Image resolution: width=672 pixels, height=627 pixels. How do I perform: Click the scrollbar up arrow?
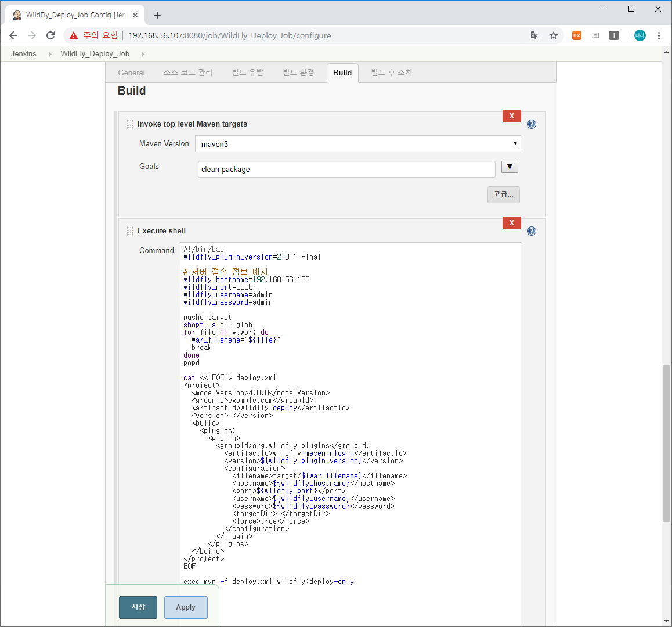coord(666,52)
